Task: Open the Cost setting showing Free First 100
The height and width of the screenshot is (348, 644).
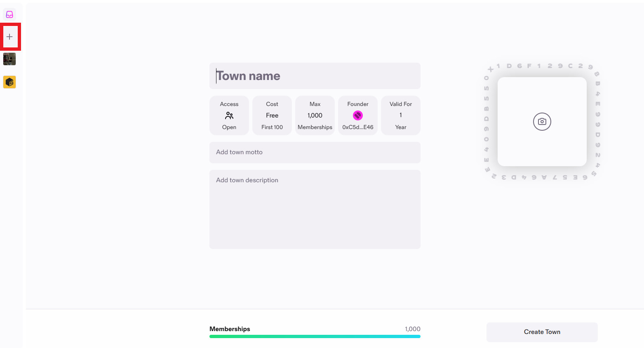Action: pos(272,115)
